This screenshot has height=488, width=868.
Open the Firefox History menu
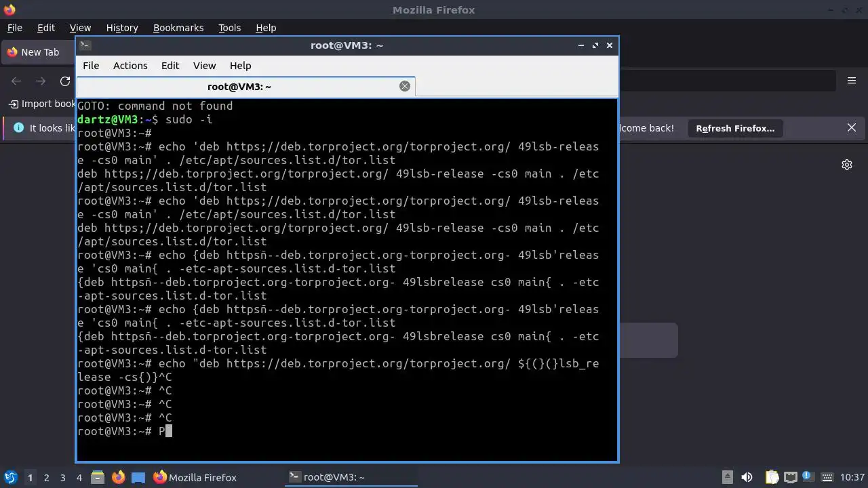point(122,28)
